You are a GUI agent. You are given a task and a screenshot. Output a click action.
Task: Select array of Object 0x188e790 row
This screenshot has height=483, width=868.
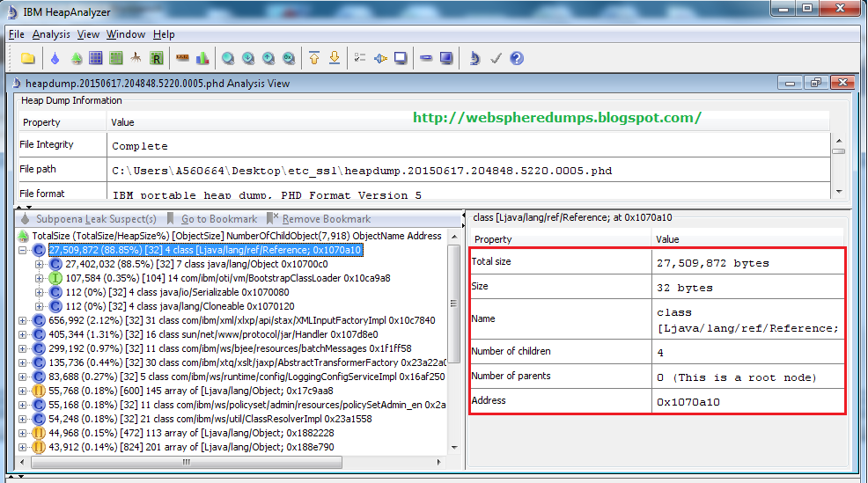192,447
